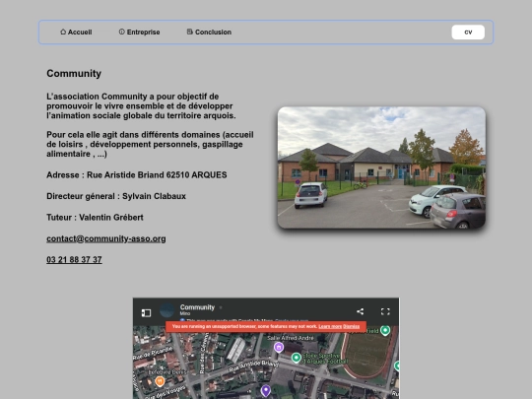This screenshot has width=532, height=399.
Task: Share the Community map
Action: click(361, 311)
